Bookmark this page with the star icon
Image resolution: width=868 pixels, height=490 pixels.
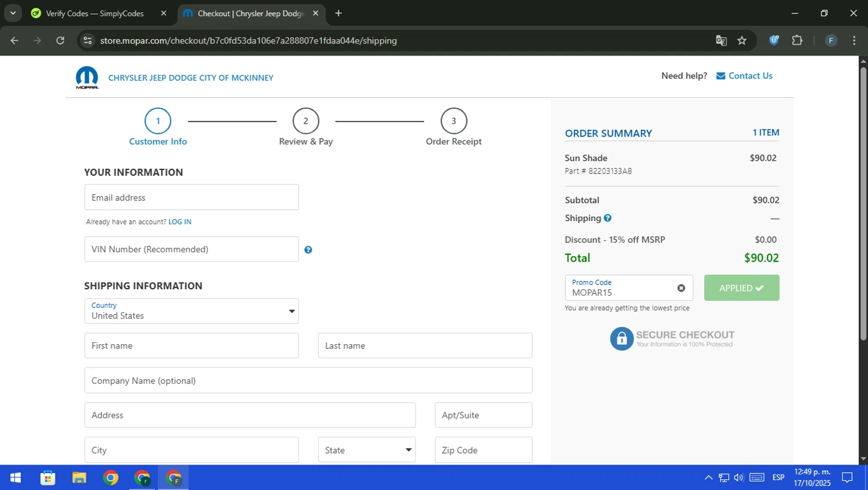click(x=742, y=40)
